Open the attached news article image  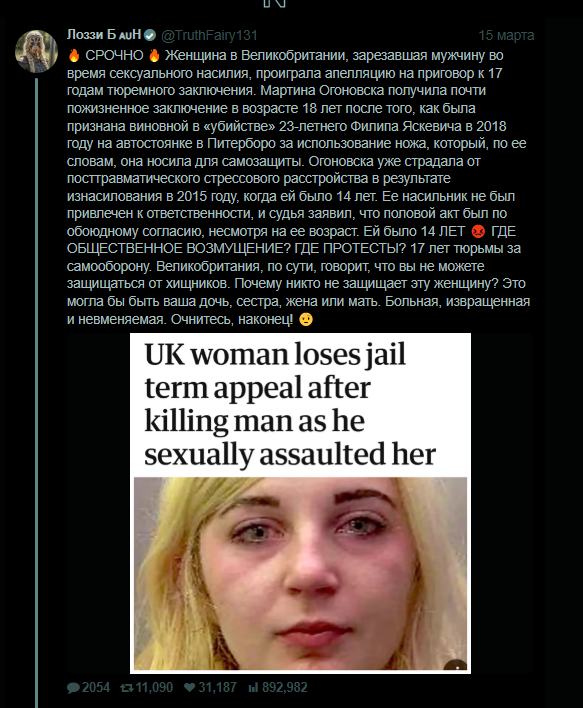click(x=300, y=503)
